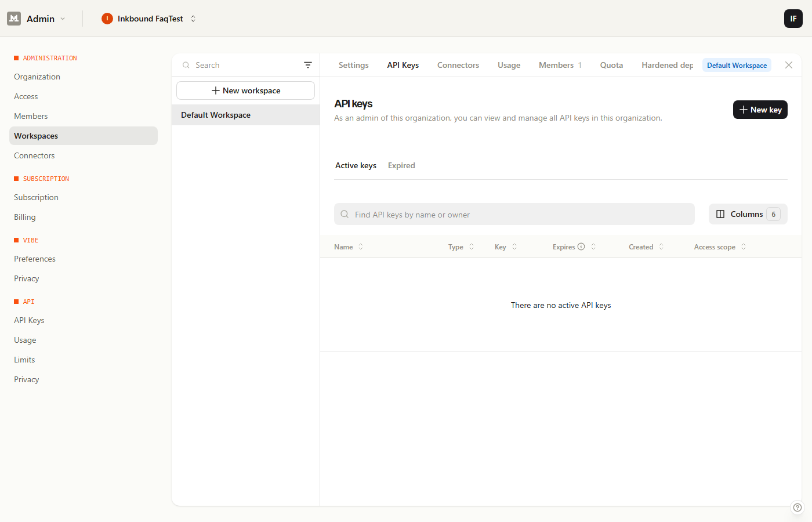Switch to the Members tab
The height and width of the screenshot is (522, 812).
coord(560,65)
